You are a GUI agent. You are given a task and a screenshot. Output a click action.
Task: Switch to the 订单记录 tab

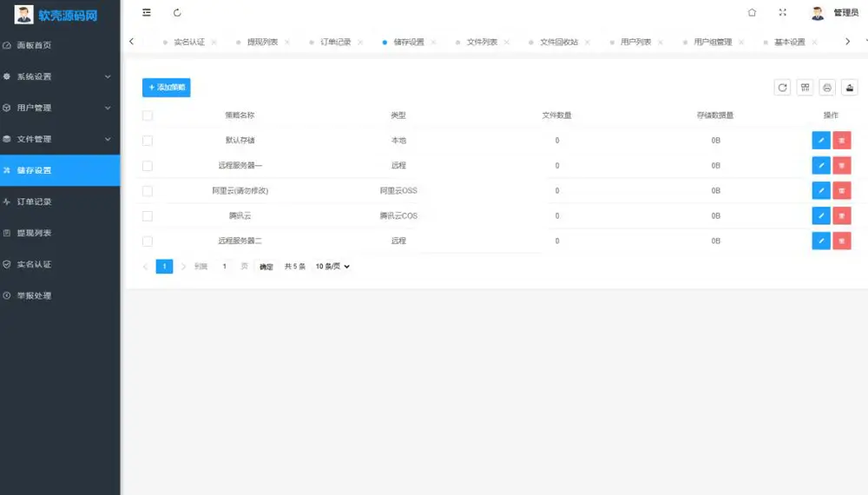click(x=335, y=42)
